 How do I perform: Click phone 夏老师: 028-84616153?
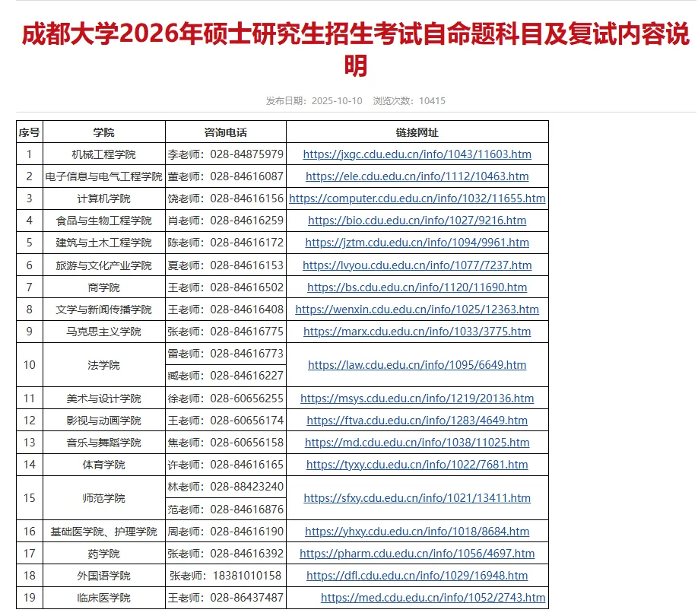coord(226,265)
